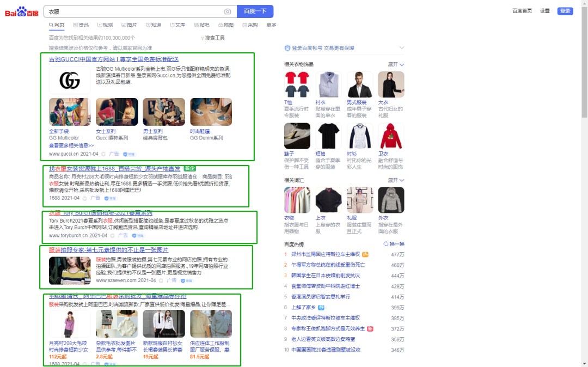Open hot topic 郑州市监局回应特斯拉车主维权

[x=326, y=254]
